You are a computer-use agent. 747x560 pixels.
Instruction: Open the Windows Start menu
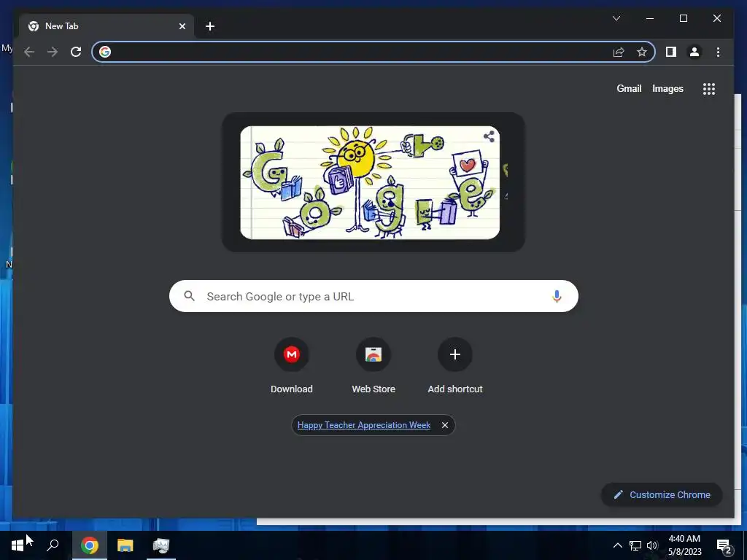(18, 545)
